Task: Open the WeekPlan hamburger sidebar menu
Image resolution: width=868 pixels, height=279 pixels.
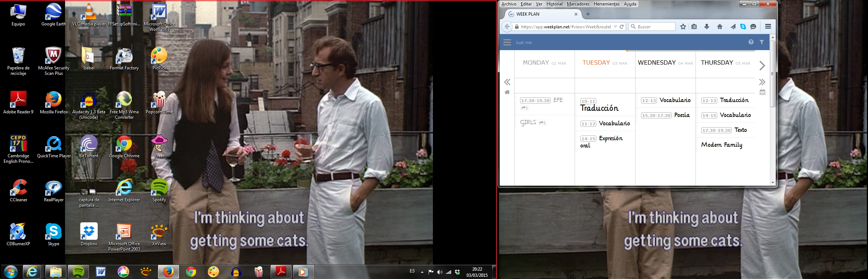Action: tap(507, 42)
